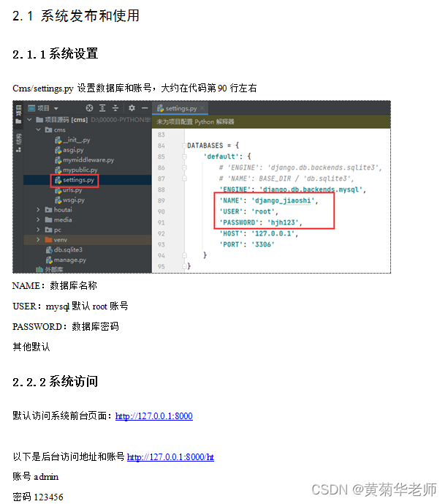448x504 pixels.
Task: Open the http://127.0.0.1:8000 frontend link
Action: point(153,416)
